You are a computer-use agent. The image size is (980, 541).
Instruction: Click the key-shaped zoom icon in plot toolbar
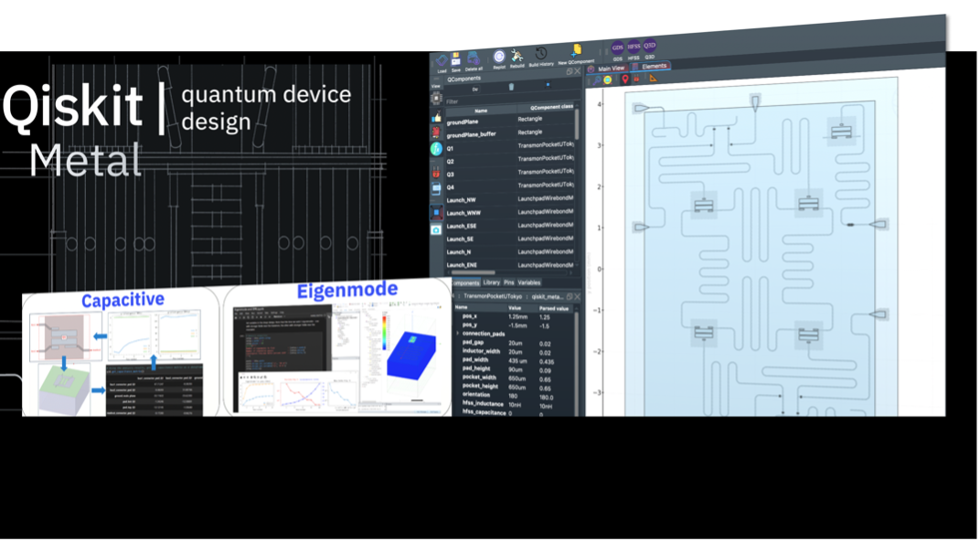597,80
